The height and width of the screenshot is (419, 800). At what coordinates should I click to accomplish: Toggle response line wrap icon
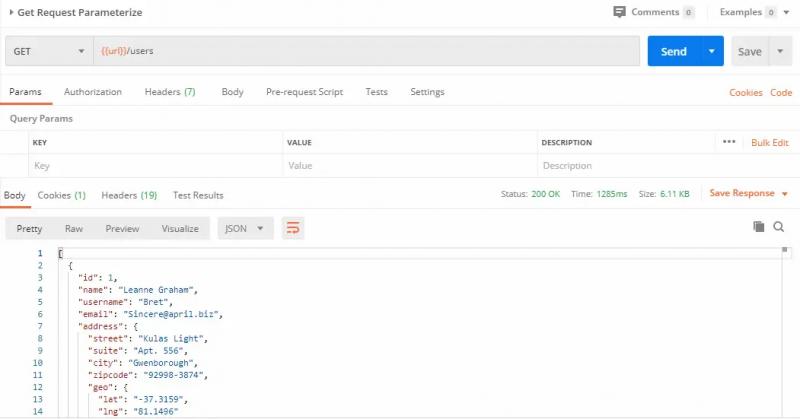(293, 228)
